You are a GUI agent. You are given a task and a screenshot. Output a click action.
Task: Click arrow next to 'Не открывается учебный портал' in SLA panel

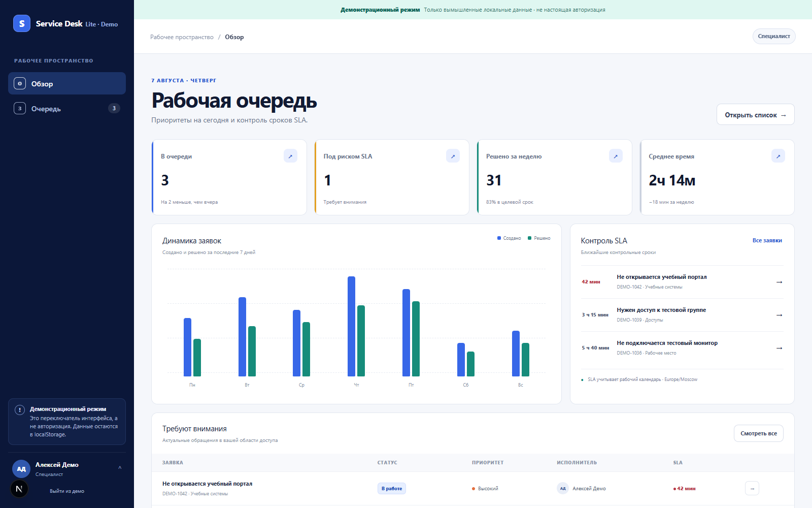pos(779,282)
